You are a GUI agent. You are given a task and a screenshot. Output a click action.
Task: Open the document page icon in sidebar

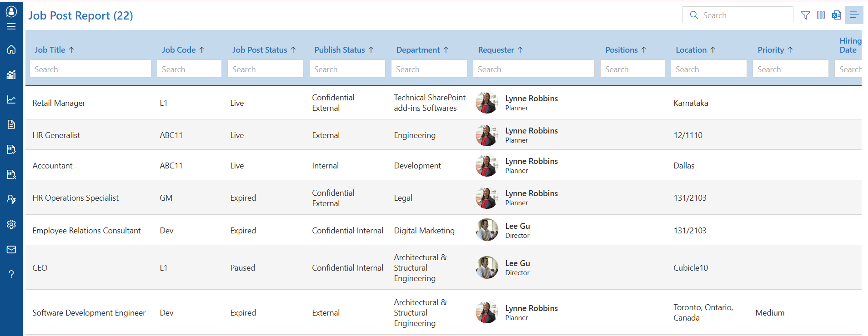click(11, 124)
